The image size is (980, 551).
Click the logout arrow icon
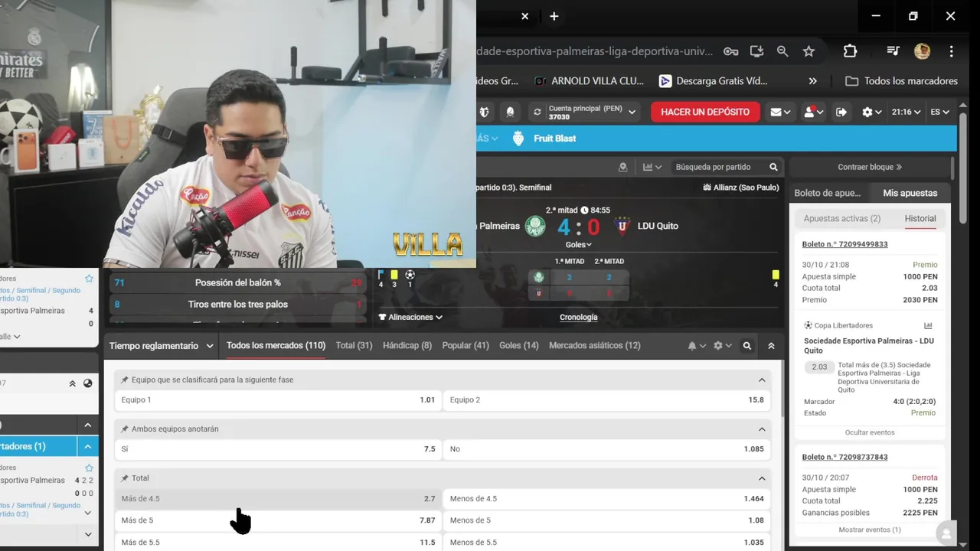(x=841, y=112)
